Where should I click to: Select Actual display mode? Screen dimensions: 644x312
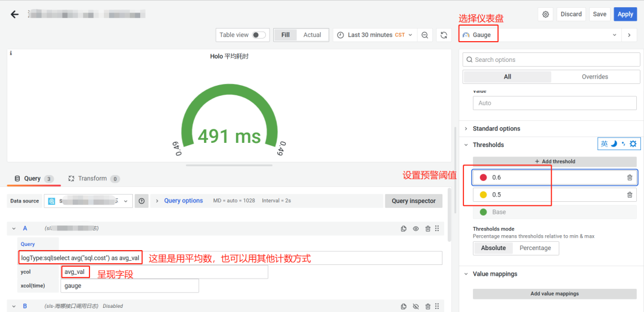pos(312,35)
